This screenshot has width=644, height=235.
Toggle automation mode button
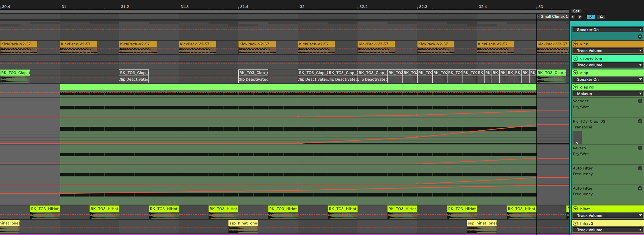tap(591, 17)
